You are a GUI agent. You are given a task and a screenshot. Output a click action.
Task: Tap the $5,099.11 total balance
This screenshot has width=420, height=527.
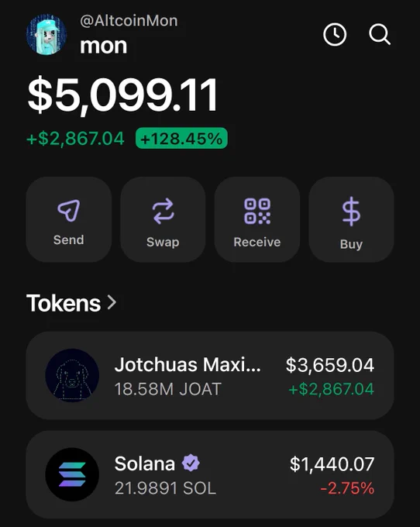[x=123, y=95]
